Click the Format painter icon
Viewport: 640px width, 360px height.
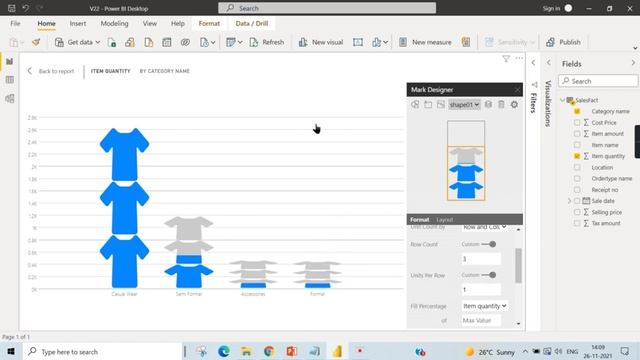pos(36,42)
